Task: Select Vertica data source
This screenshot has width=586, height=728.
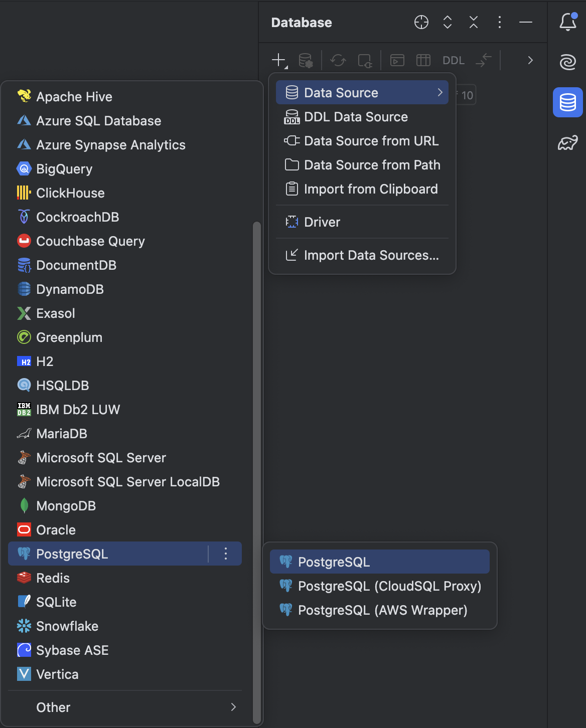Action: point(125,674)
